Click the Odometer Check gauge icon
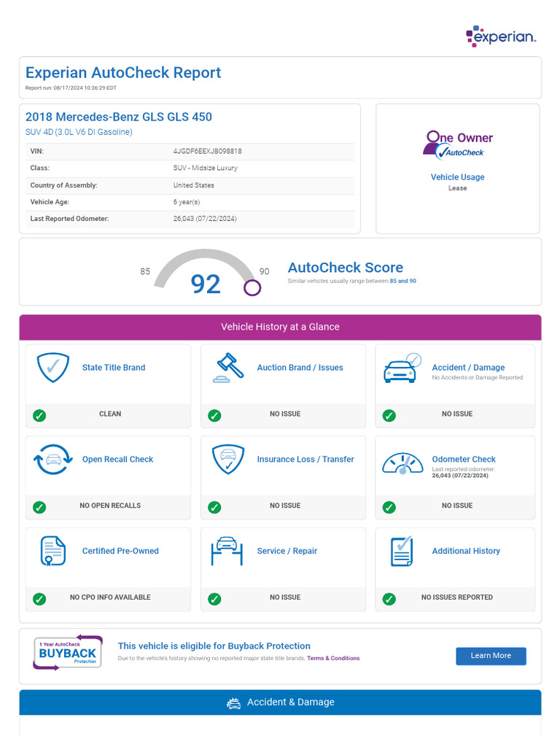Viewport: 560px width, 747px height. (x=402, y=463)
